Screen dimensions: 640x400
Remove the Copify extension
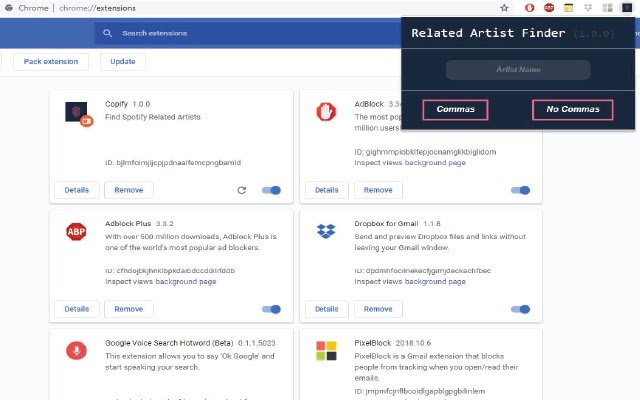pos(129,190)
